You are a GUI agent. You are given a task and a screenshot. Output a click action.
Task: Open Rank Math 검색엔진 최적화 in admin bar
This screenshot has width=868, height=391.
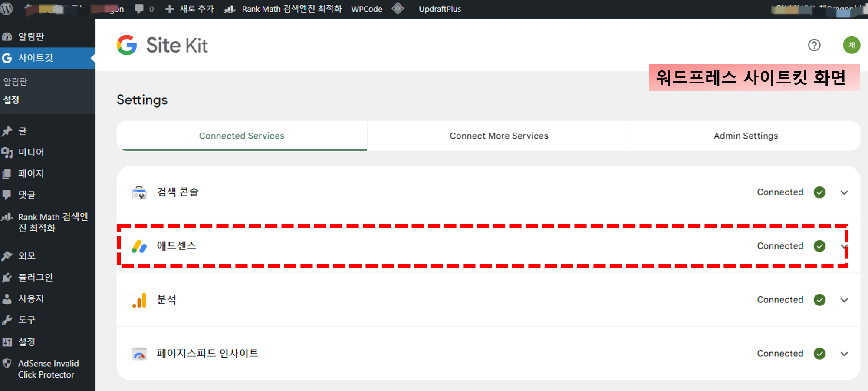click(283, 9)
